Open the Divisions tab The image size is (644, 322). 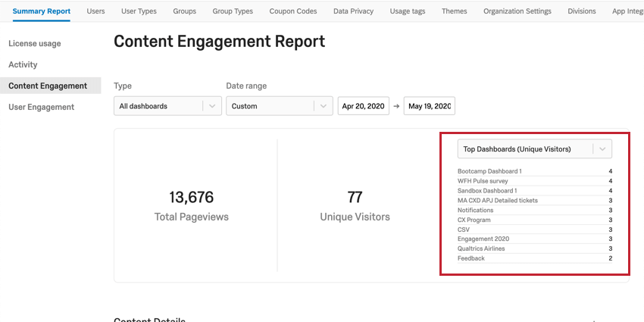581,11
